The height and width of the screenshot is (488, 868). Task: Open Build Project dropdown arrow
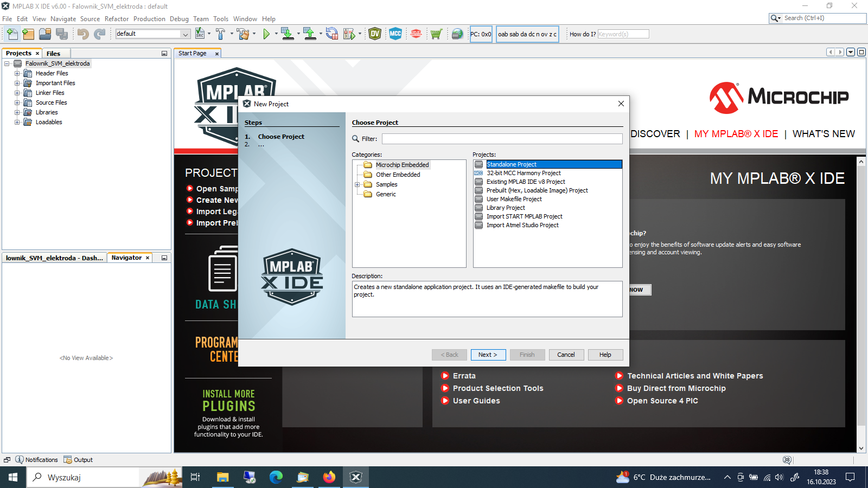click(x=231, y=34)
